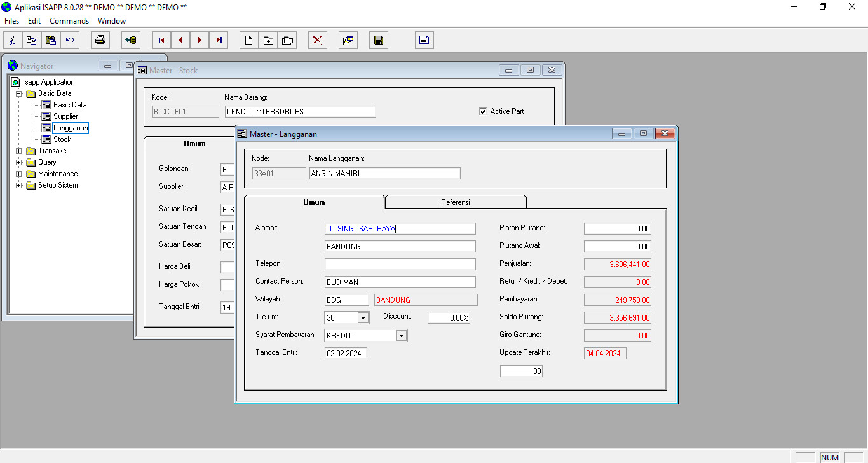This screenshot has width=868, height=463.
Task: Open the Window menu
Action: click(x=112, y=21)
